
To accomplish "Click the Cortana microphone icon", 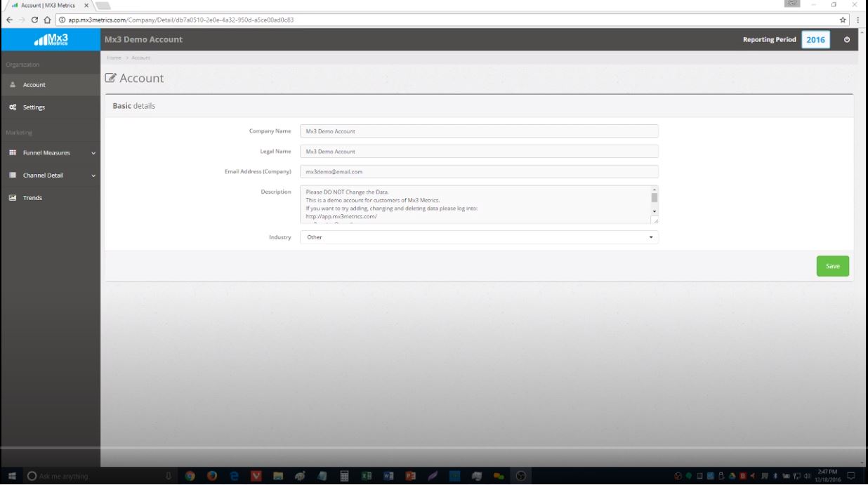I will pos(169,476).
